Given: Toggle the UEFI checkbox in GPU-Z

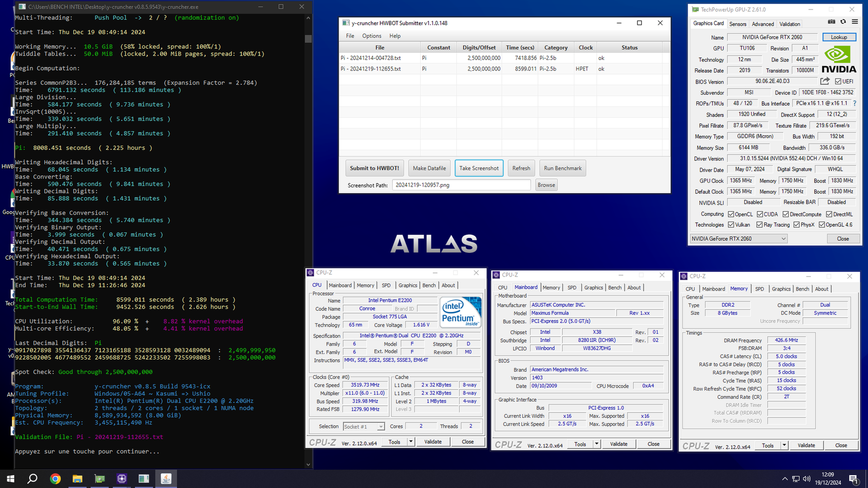Looking at the screenshot, I should [x=838, y=81].
